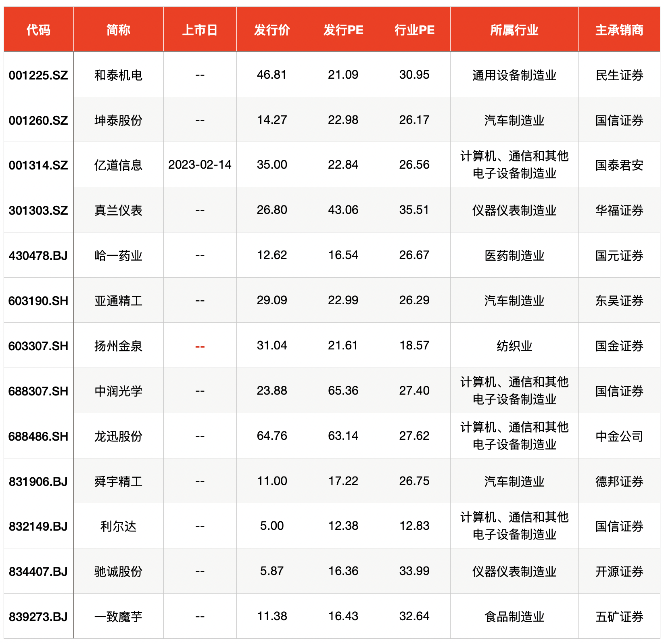This screenshot has height=644, width=664.
Task: Click industry PE value 32.64
Action: coord(414,616)
